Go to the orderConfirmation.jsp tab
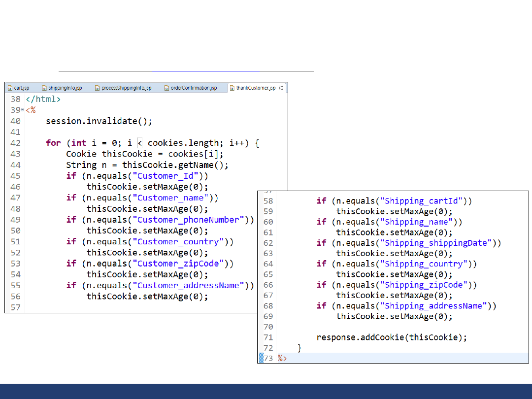This screenshot has width=532, height=399. (194, 88)
